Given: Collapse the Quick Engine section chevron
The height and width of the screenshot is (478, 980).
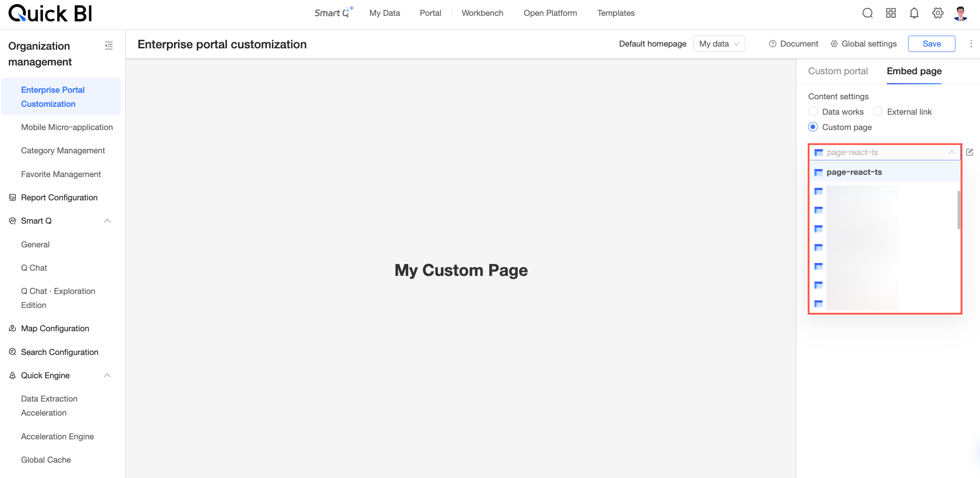Looking at the screenshot, I should (x=107, y=376).
